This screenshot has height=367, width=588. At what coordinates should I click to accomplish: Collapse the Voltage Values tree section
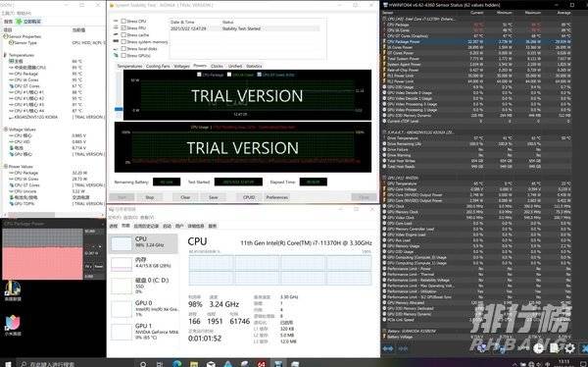point(5,130)
